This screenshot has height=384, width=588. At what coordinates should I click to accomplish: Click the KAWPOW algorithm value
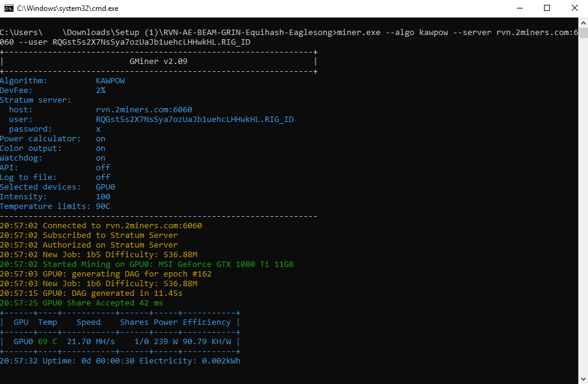110,80
